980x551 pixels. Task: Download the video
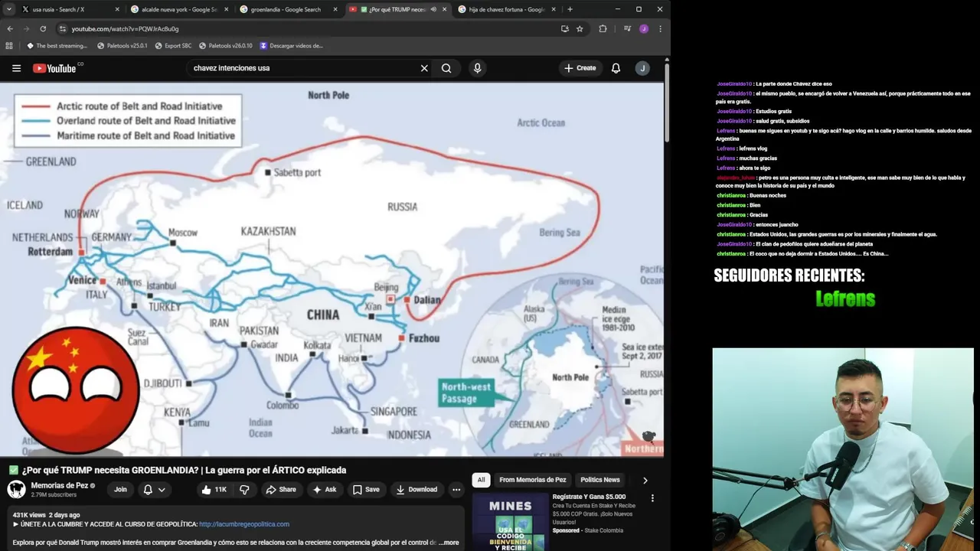tap(416, 490)
